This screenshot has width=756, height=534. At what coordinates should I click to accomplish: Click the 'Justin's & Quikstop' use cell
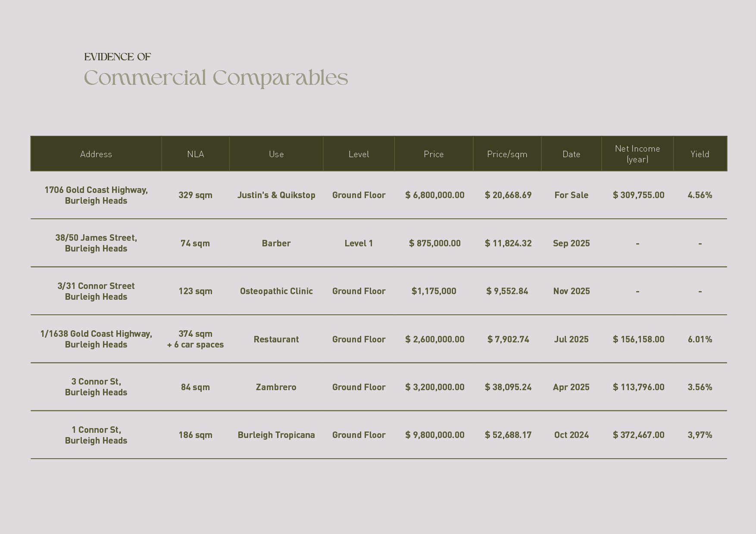[x=276, y=195]
